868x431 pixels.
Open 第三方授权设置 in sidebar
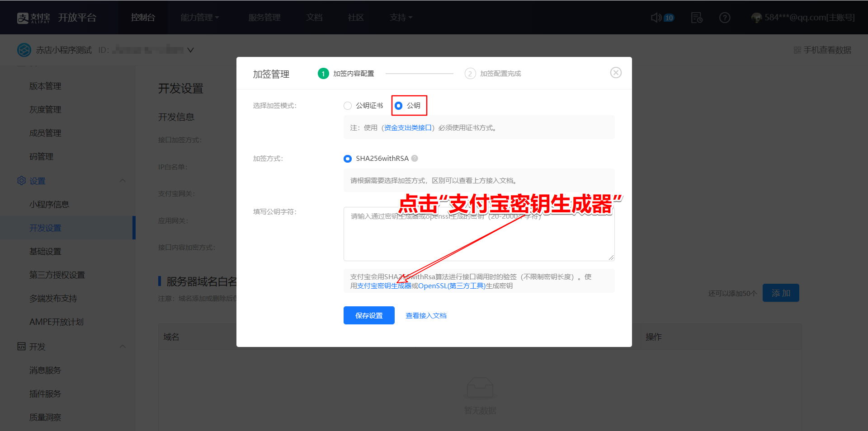pyautogui.click(x=57, y=275)
